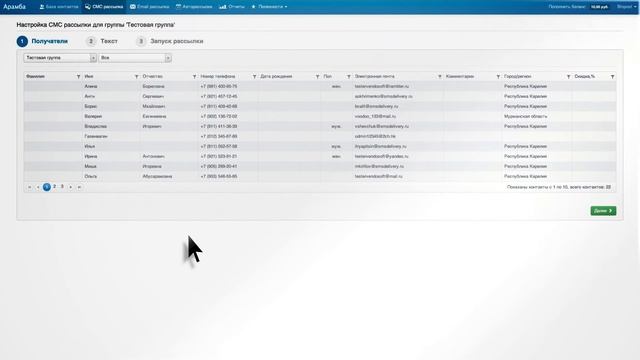Image resolution: width=640 pixels, height=360 pixels.
Task: Open filter for Пол column
Action: pyautogui.click(x=349, y=77)
